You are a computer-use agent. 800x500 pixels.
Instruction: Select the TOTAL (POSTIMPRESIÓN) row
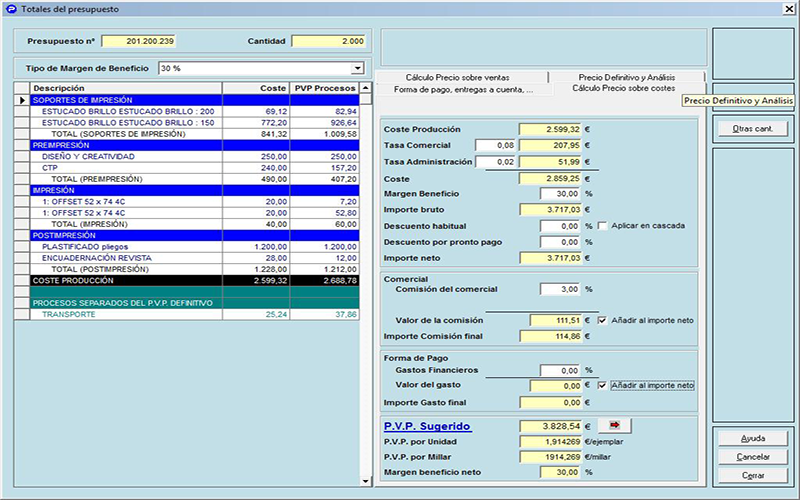[x=187, y=269]
